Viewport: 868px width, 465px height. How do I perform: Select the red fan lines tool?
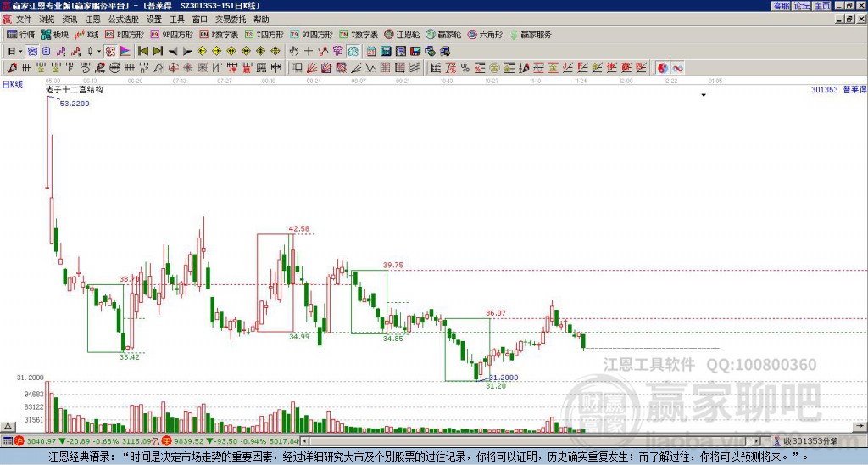[312, 68]
